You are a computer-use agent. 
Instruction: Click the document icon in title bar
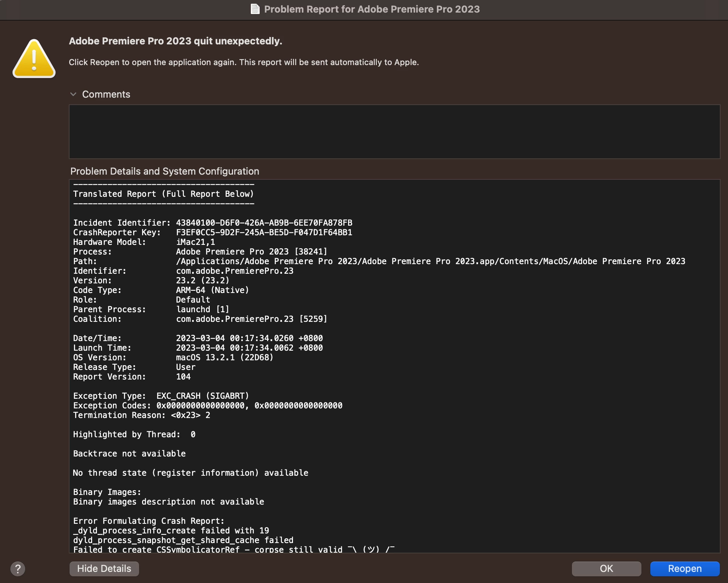255,9
